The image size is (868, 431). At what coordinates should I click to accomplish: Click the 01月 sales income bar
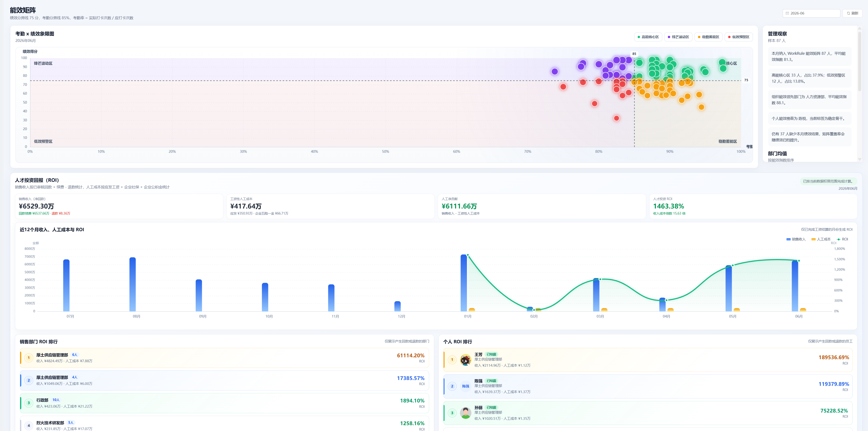pyautogui.click(x=464, y=283)
